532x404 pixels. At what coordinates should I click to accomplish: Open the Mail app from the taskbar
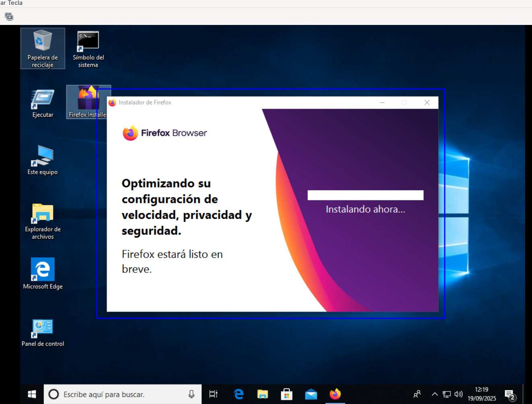coord(311,394)
